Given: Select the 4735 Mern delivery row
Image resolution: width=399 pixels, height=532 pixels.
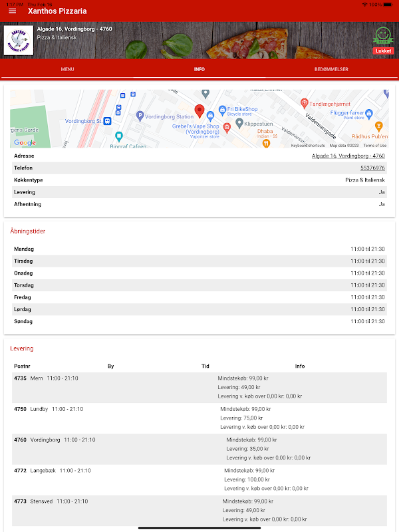Looking at the screenshot, I should pyautogui.click(x=199, y=388).
